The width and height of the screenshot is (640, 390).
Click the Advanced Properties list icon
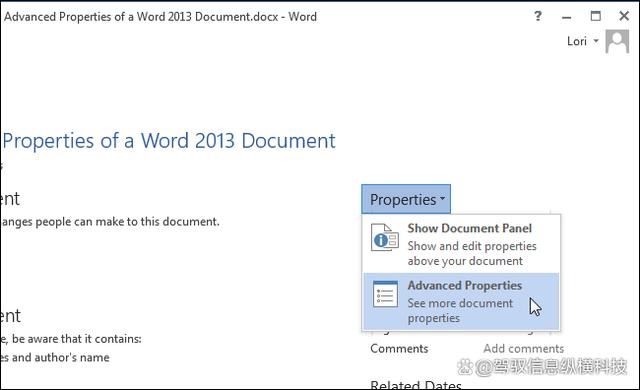tap(385, 294)
